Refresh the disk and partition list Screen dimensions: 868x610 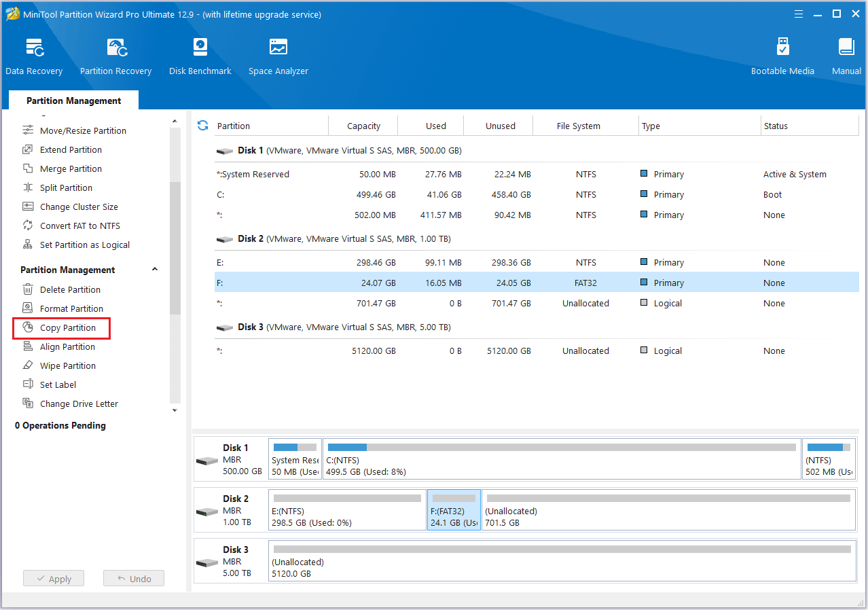(202, 126)
